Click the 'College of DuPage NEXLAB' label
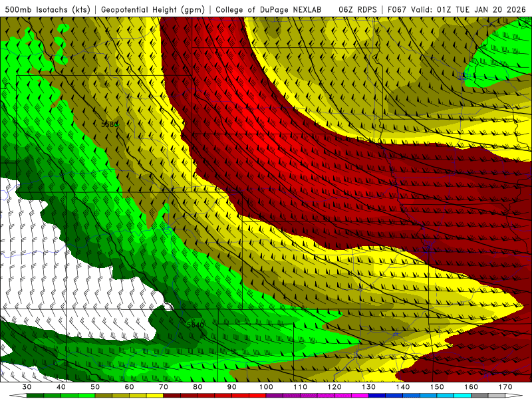Screen dimensions: 532x399 pyautogui.click(x=269, y=9)
